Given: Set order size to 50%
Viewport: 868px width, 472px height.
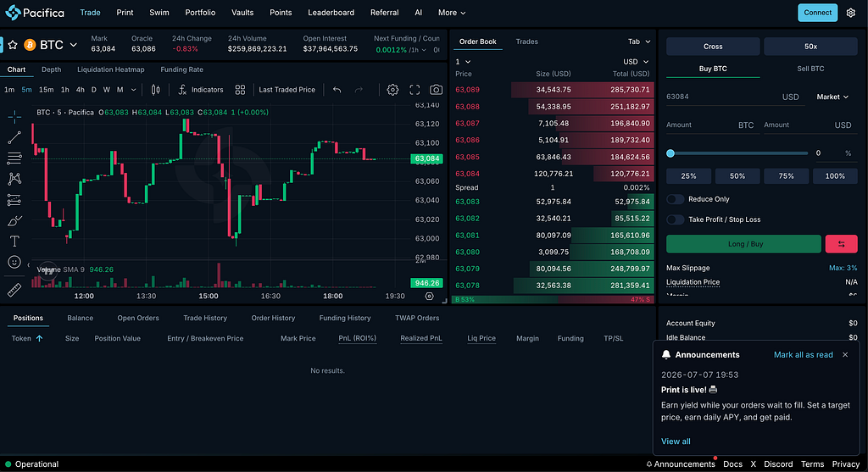Looking at the screenshot, I should (737, 176).
